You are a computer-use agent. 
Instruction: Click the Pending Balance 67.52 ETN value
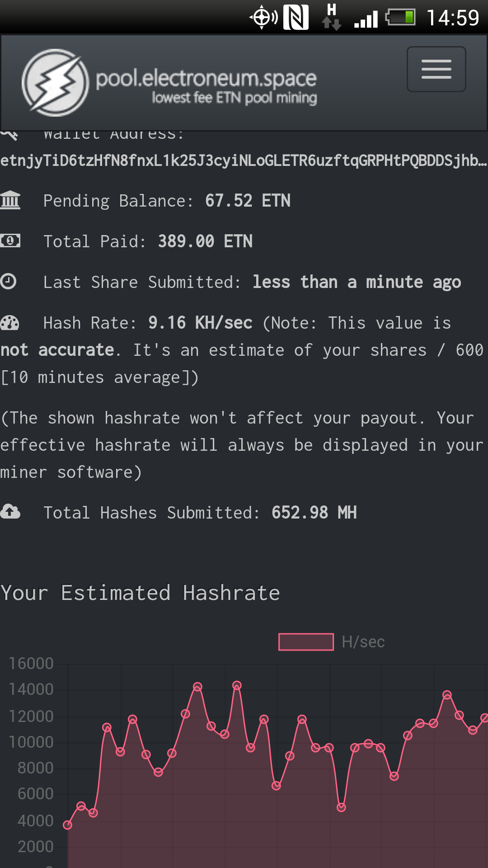pyautogui.click(x=248, y=201)
